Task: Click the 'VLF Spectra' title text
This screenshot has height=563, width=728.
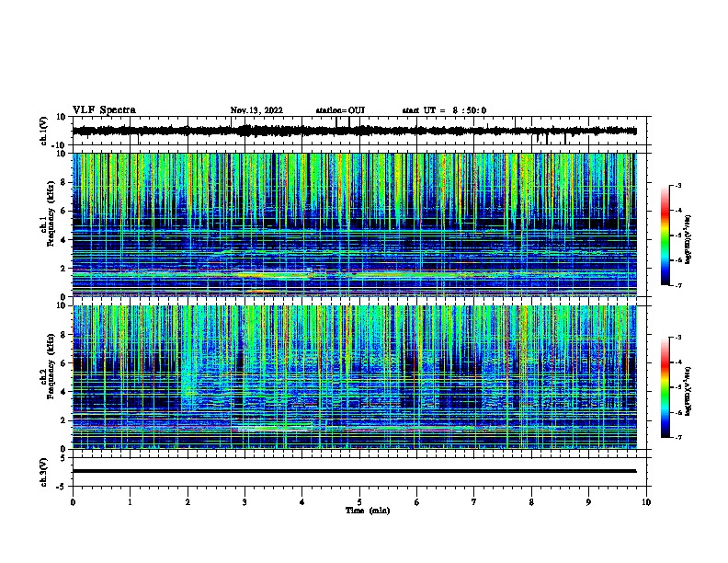Action: (104, 110)
